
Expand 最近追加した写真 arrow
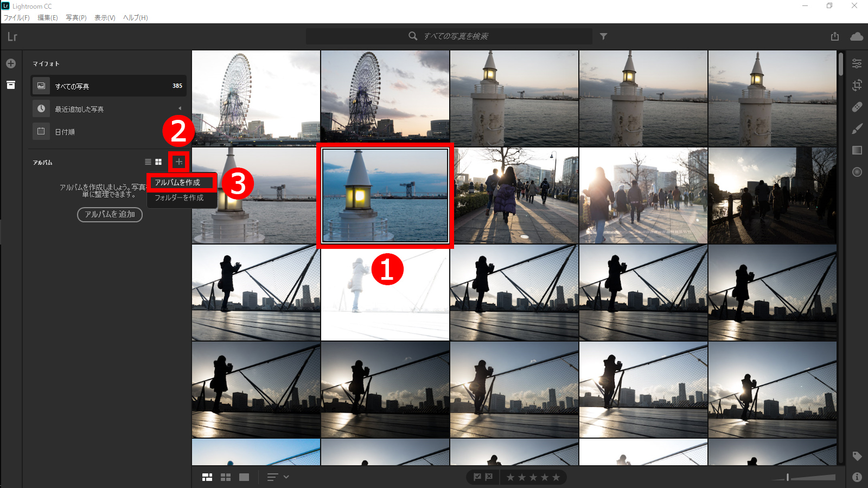coord(180,108)
